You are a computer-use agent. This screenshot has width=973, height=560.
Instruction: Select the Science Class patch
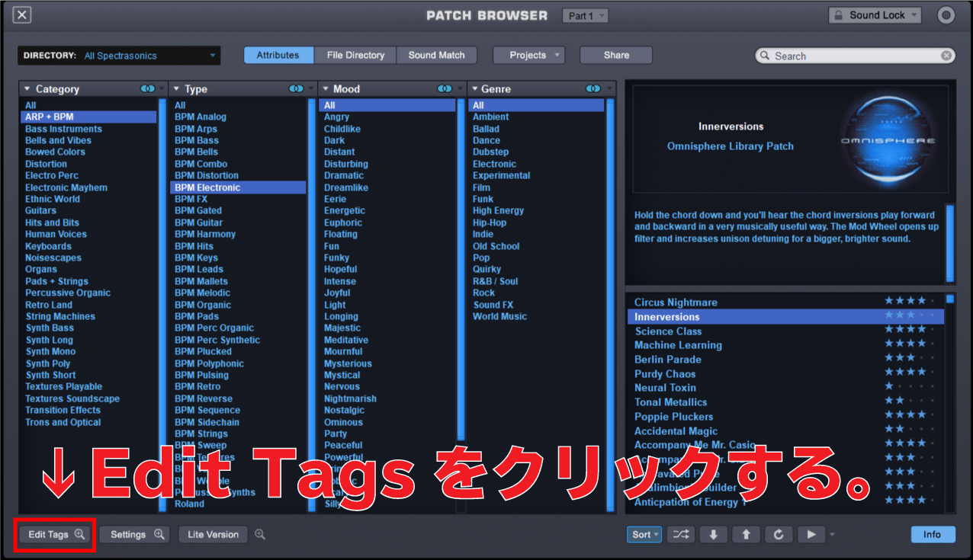click(668, 331)
